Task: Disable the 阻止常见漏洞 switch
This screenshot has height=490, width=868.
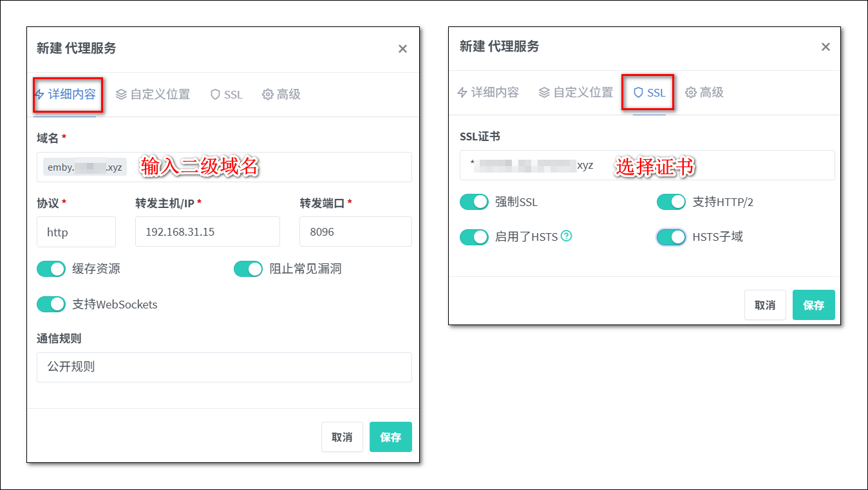Action: [x=248, y=269]
